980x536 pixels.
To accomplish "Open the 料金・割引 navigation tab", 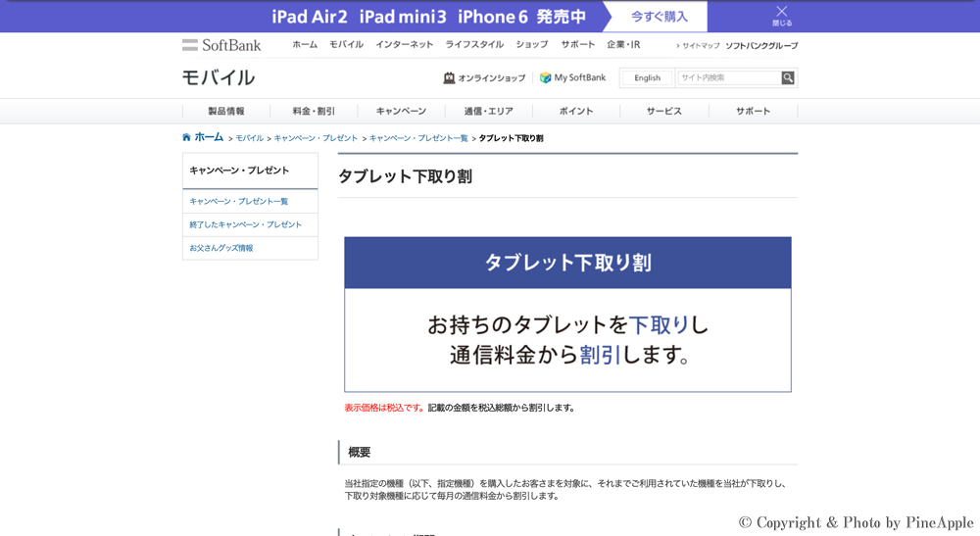I will (x=314, y=112).
